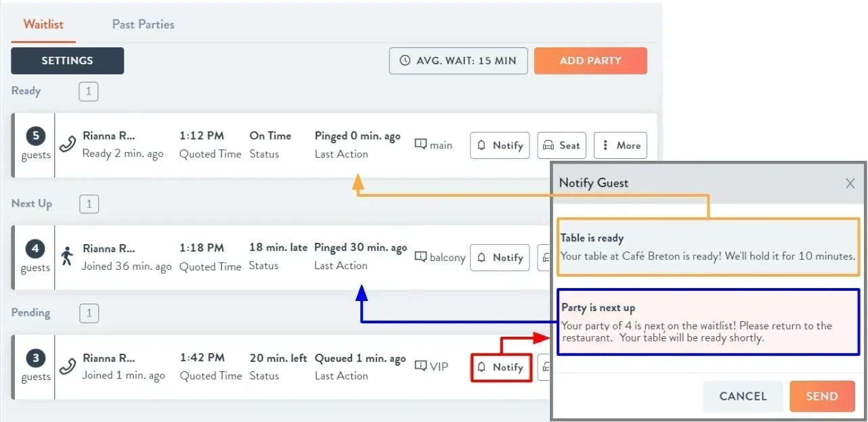The height and width of the screenshot is (422, 868).
Task: Select the 'Table is ready' message option
Action: (x=708, y=247)
